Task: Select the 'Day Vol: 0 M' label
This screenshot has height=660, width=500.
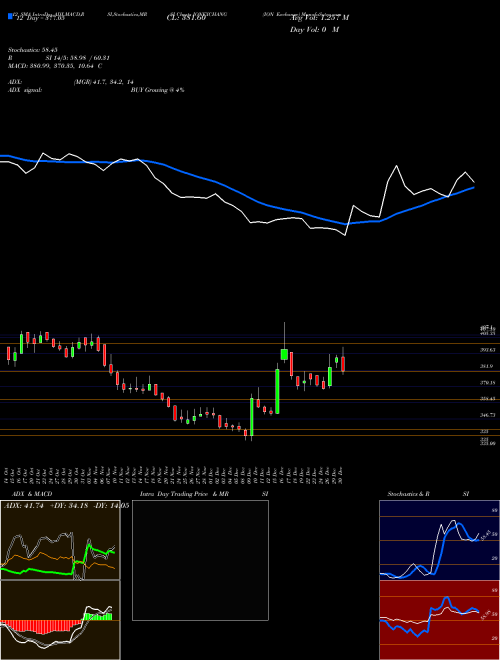Action: (x=314, y=30)
